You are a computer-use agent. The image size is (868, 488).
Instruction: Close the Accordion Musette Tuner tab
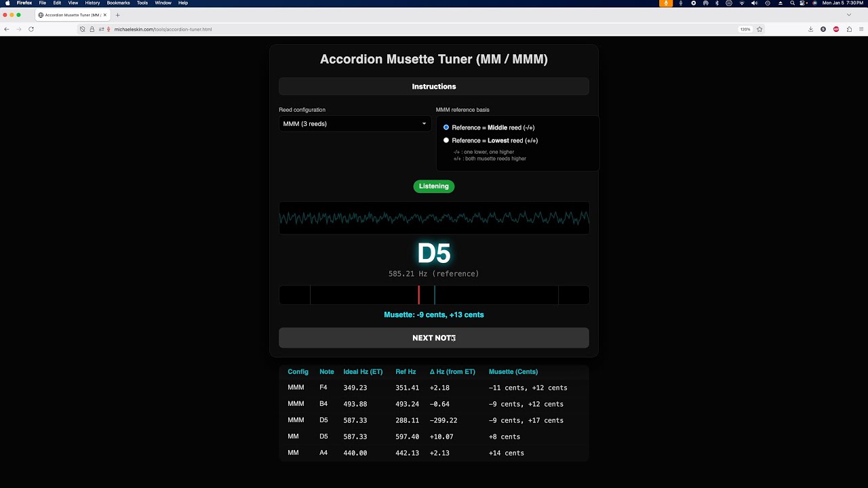pyautogui.click(x=105, y=15)
